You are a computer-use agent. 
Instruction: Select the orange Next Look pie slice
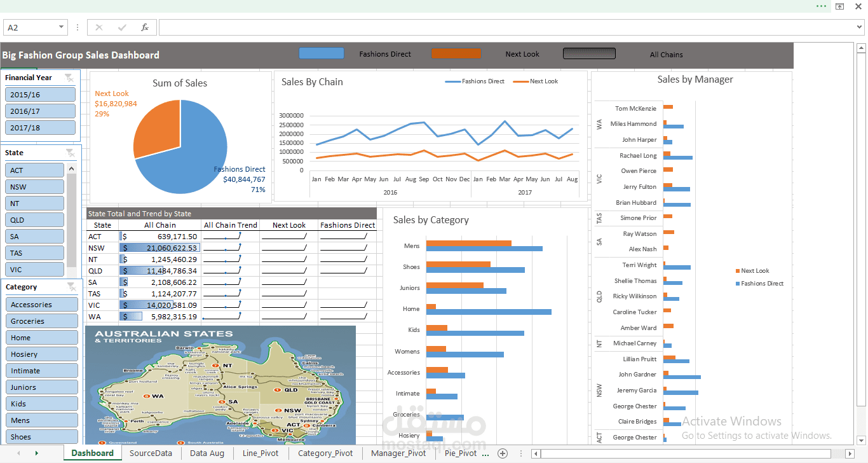coord(158,127)
